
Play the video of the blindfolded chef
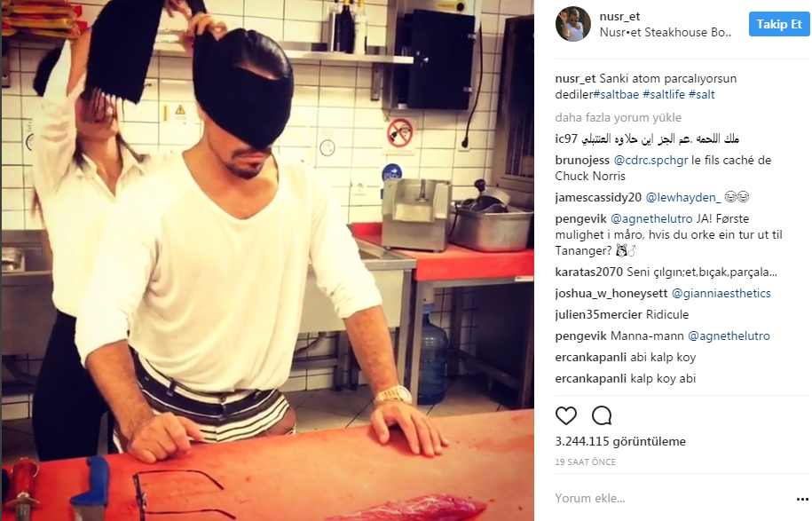[x=267, y=261]
